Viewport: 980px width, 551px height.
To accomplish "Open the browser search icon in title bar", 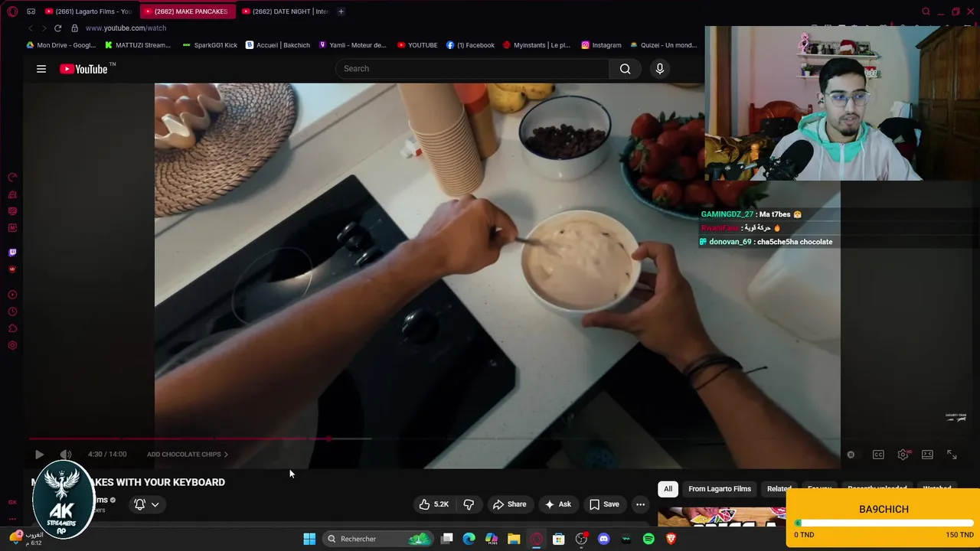I will coord(926,11).
